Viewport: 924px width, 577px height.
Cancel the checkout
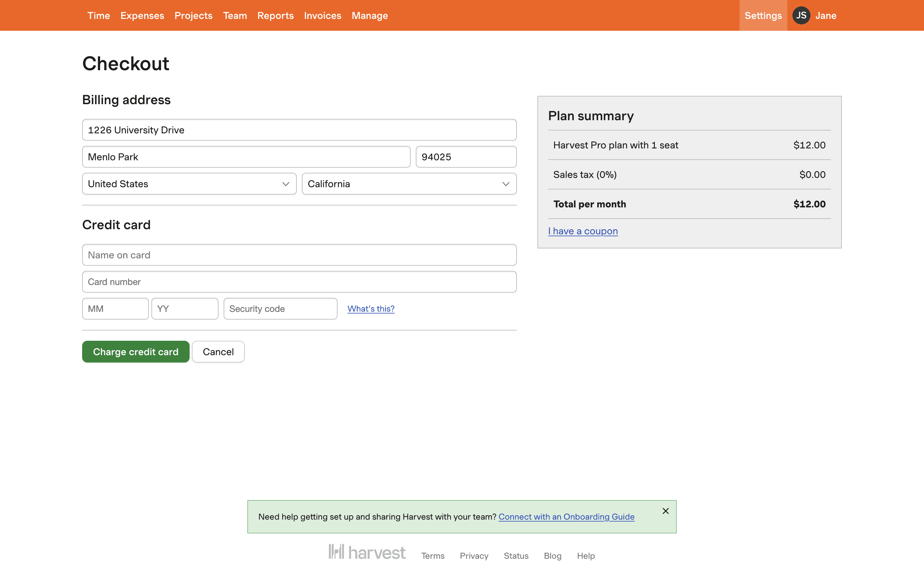[218, 352]
